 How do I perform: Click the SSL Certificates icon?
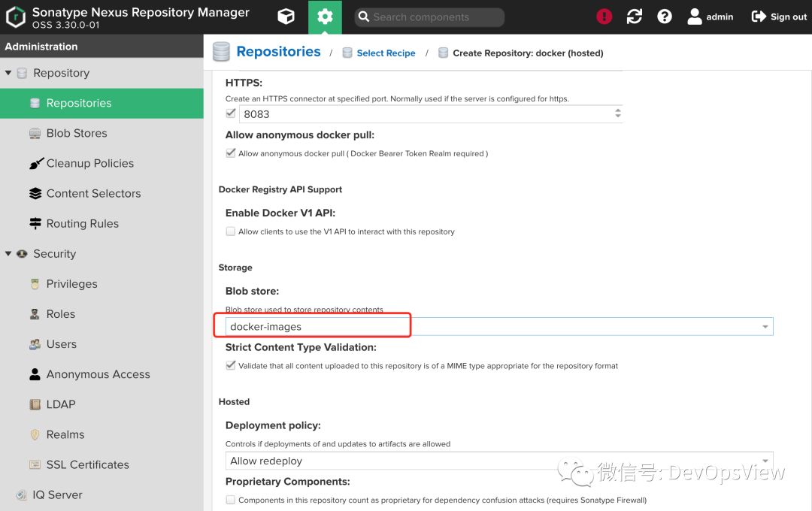pyautogui.click(x=35, y=464)
